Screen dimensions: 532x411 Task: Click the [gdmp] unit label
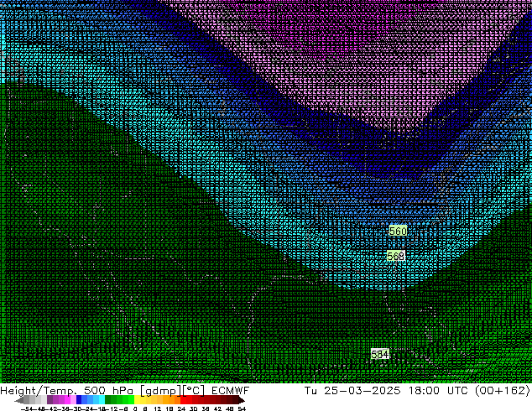tap(161, 391)
